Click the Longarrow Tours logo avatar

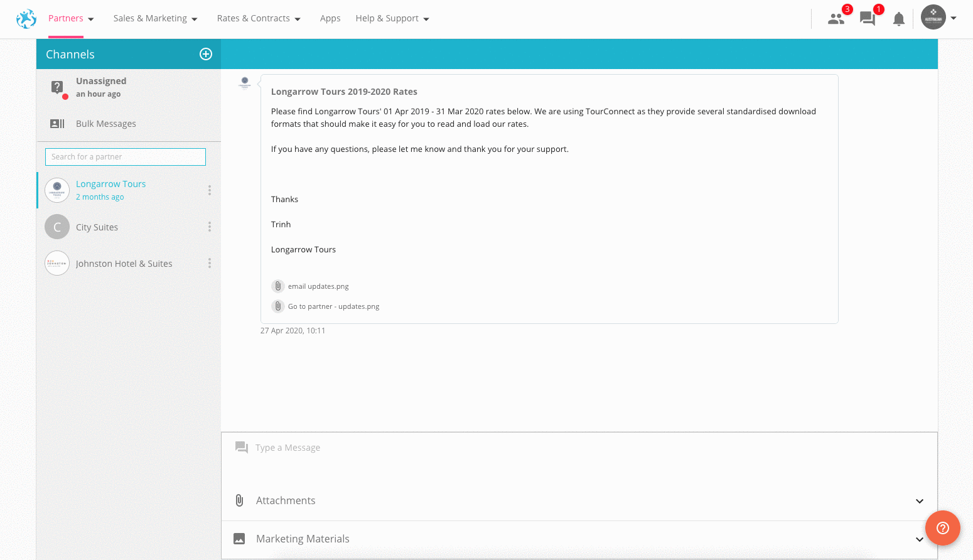pos(57,190)
